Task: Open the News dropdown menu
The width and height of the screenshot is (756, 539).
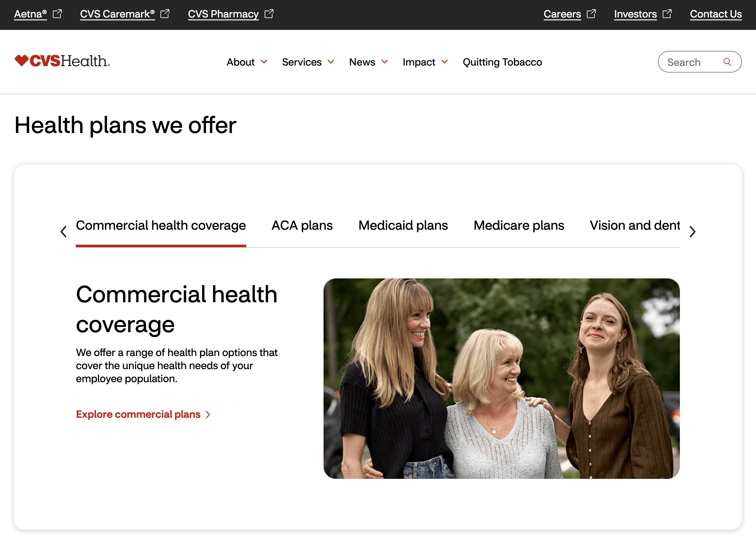Action: tap(368, 62)
